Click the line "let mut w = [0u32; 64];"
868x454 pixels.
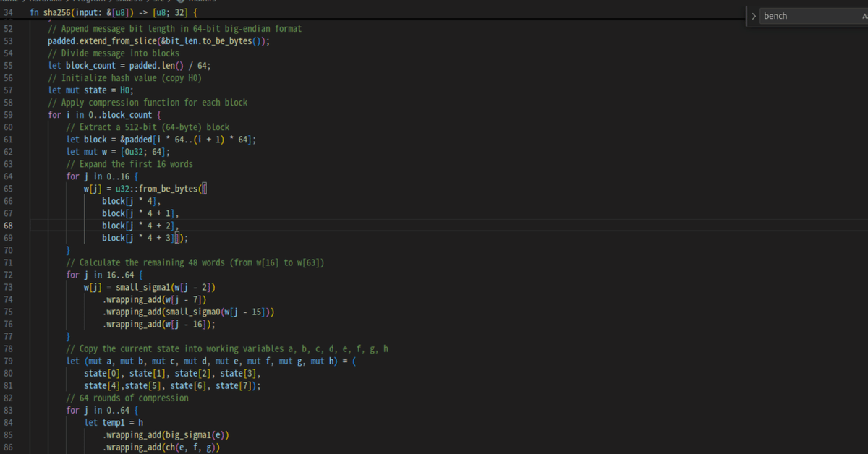click(119, 152)
